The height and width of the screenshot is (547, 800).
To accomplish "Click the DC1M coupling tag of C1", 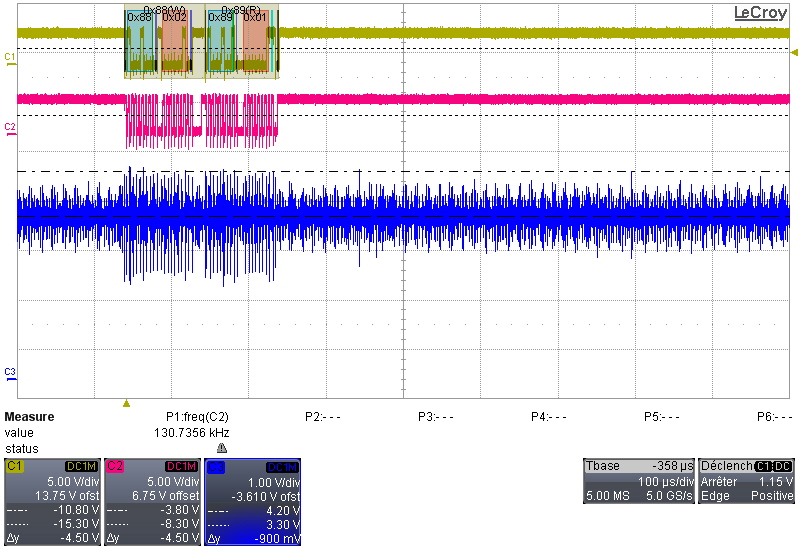I will coord(81,466).
